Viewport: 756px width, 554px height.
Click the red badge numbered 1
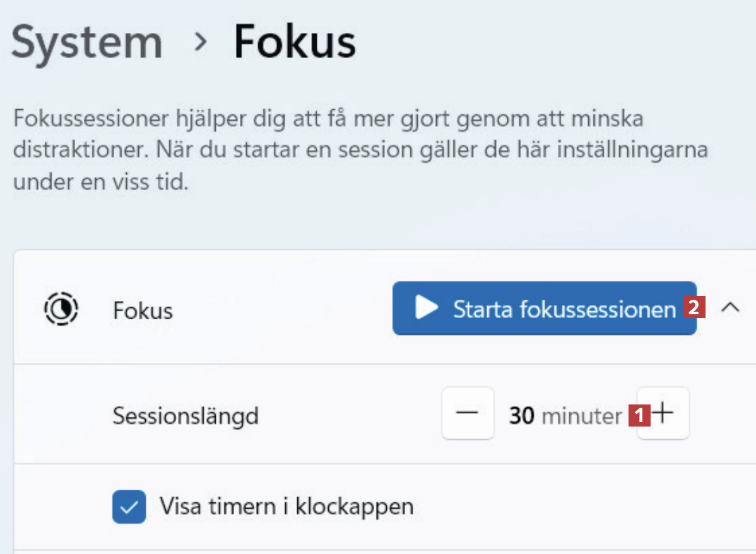point(639,416)
